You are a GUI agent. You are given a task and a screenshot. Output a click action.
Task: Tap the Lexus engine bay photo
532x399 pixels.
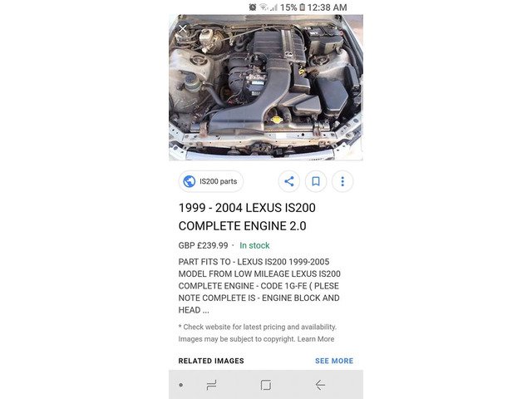click(x=266, y=87)
